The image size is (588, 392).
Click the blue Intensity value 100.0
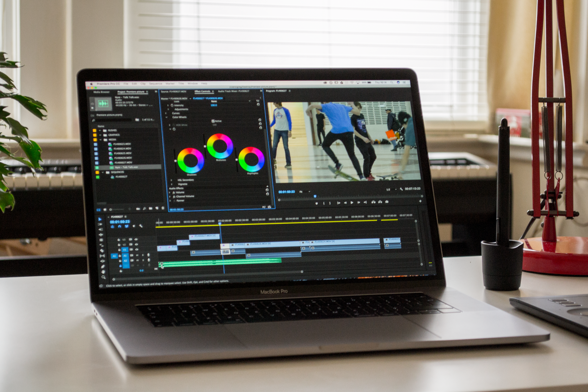(214, 105)
